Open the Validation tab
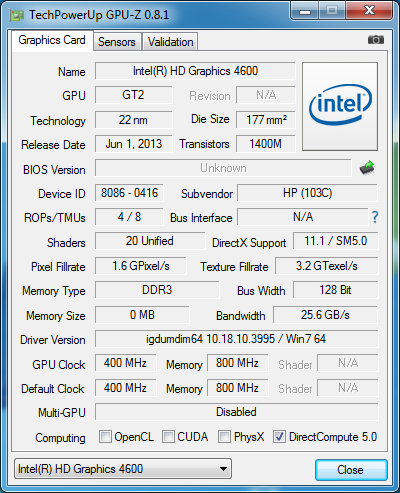This screenshot has height=493, width=400. [x=170, y=42]
